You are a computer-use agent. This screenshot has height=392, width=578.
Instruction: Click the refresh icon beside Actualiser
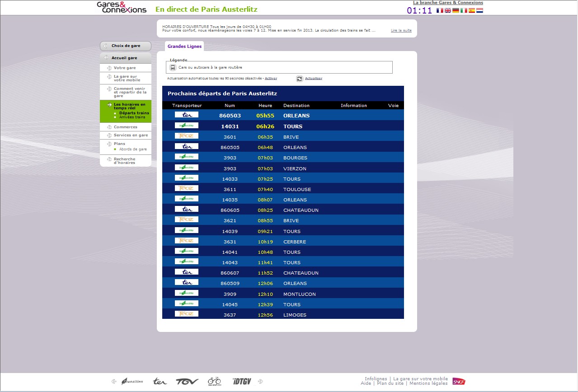299,79
